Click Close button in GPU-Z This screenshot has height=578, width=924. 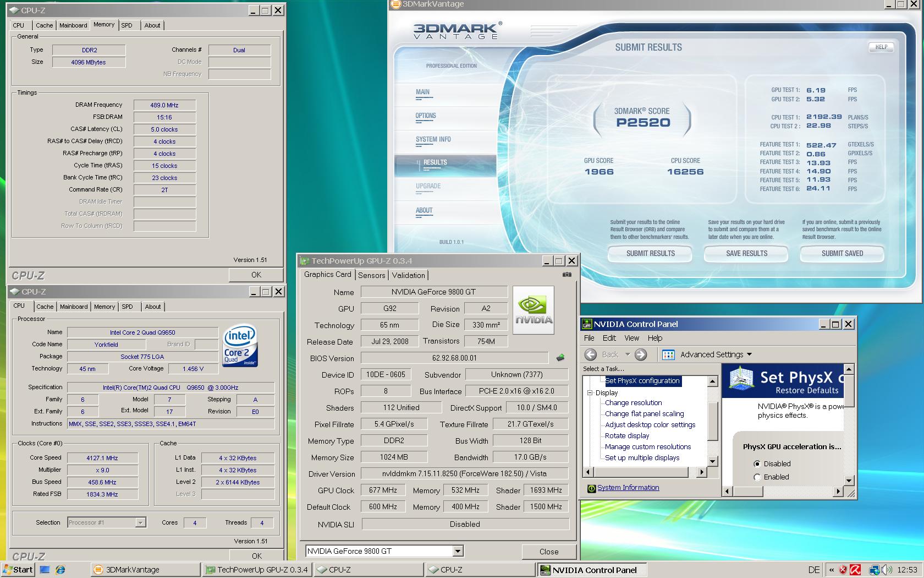(x=549, y=552)
